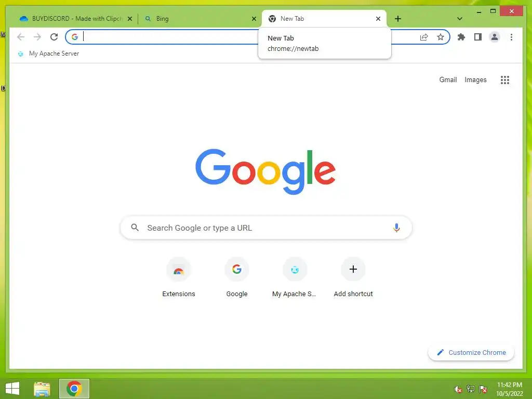Image resolution: width=532 pixels, height=399 pixels.
Task: Go back using the back arrow
Action: tap(21, 37)
